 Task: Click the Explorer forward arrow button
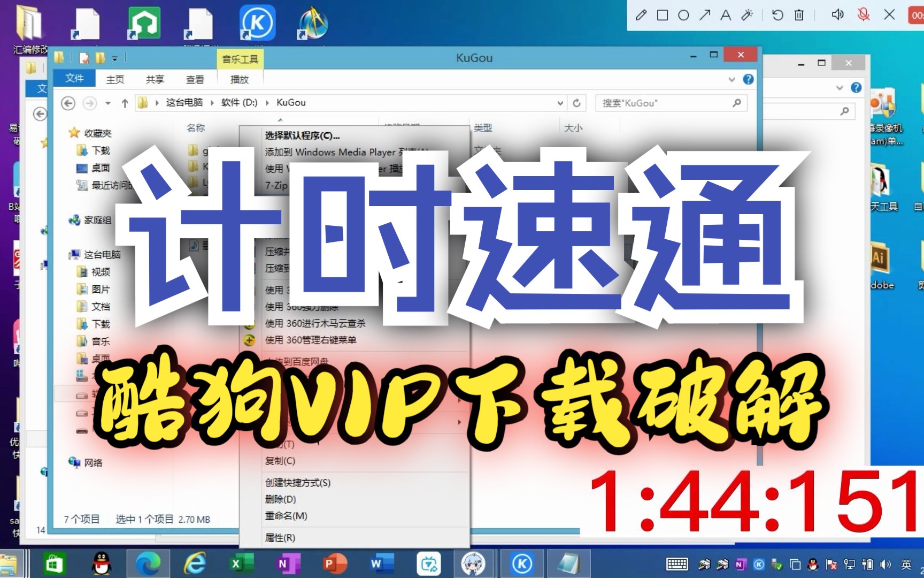(x=90, y=103)
